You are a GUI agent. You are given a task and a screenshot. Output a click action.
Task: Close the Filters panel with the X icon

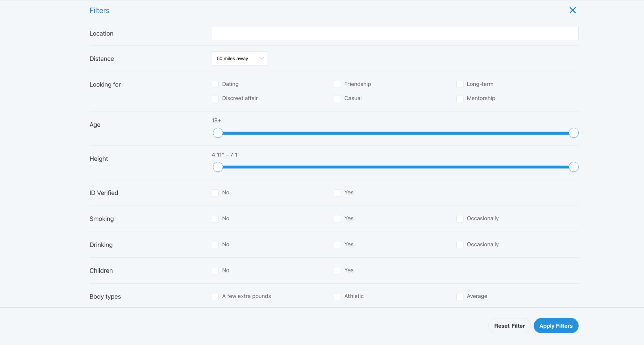click(x=572, y=10)
